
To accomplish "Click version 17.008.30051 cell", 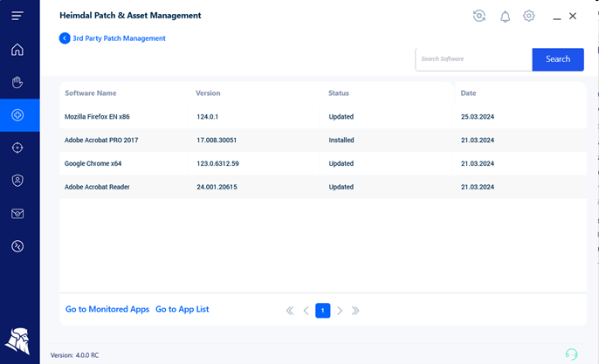I will [x=217, y=141].
